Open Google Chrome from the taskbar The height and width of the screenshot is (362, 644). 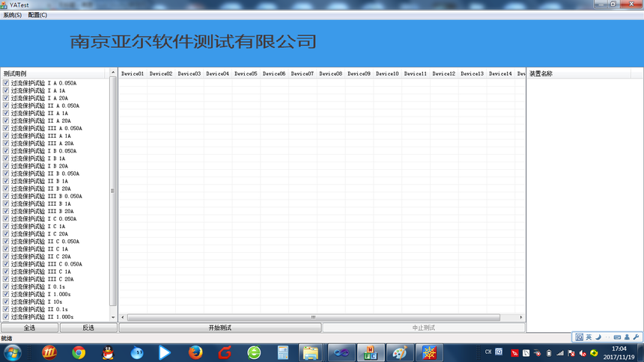tap(79, 352)
